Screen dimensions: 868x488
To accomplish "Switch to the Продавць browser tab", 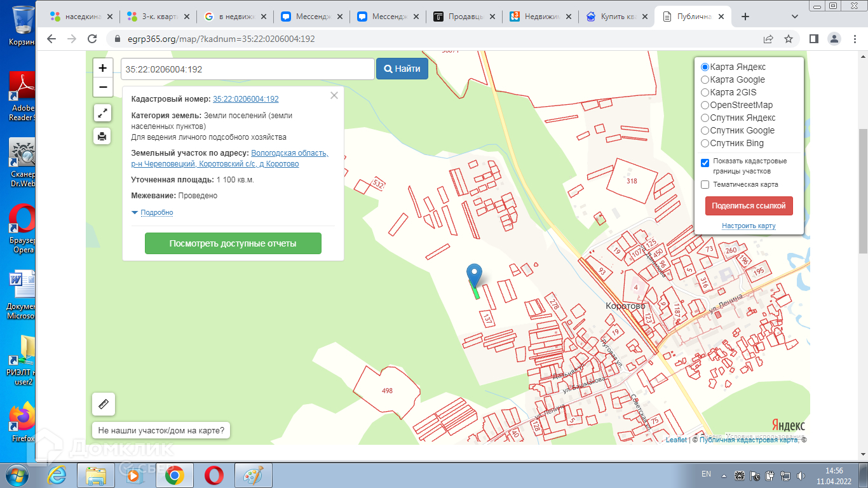I will point(464,17).
